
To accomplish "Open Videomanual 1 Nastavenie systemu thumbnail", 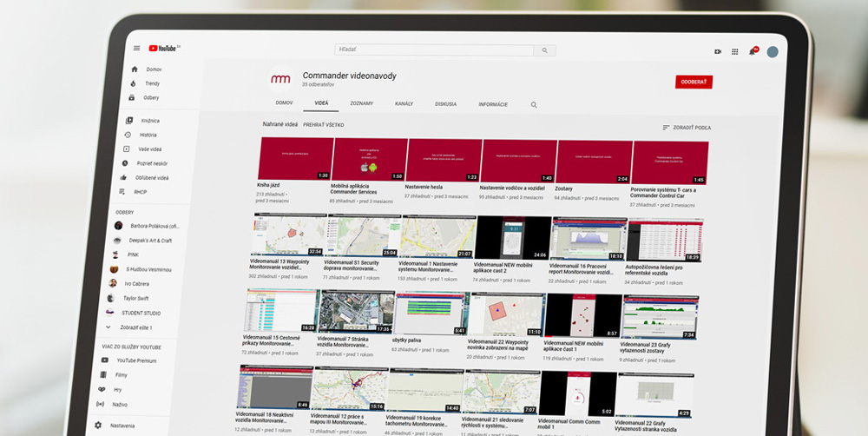I will click(437, 237).
